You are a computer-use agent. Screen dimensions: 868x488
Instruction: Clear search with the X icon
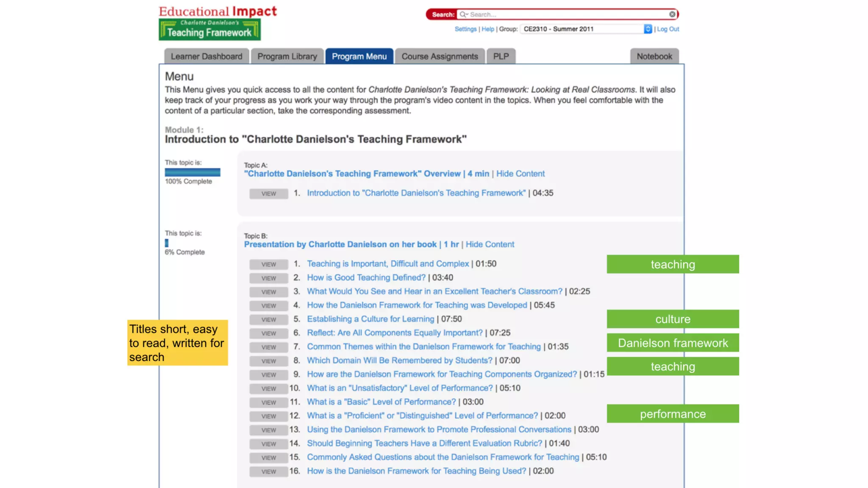pyautogui.click(x=672, y=14)
